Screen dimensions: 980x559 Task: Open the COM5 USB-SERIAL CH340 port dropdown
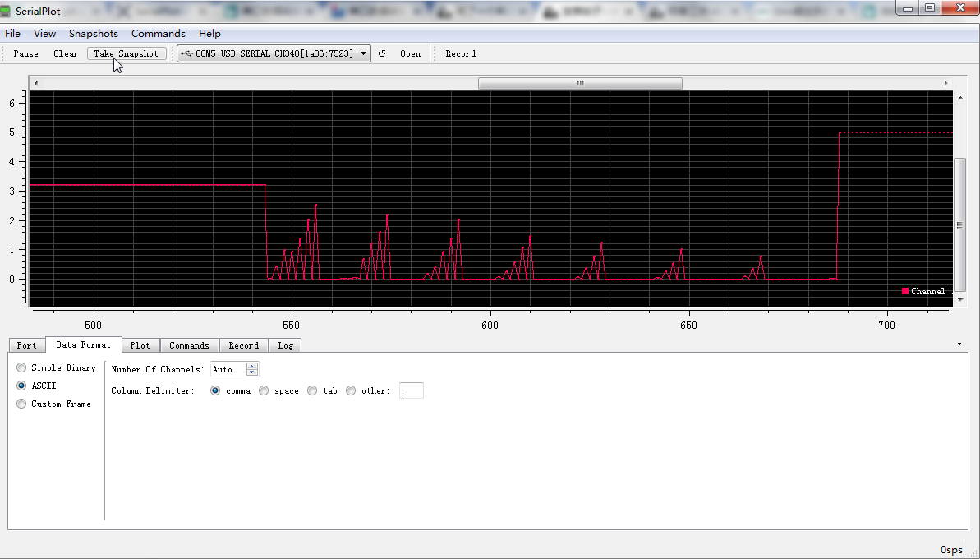[x=364, y=53]
